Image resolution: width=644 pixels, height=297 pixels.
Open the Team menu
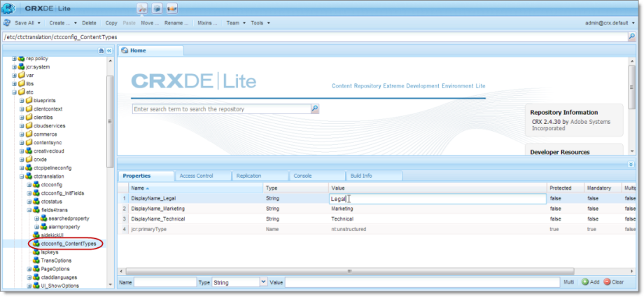tap(236, 23)
